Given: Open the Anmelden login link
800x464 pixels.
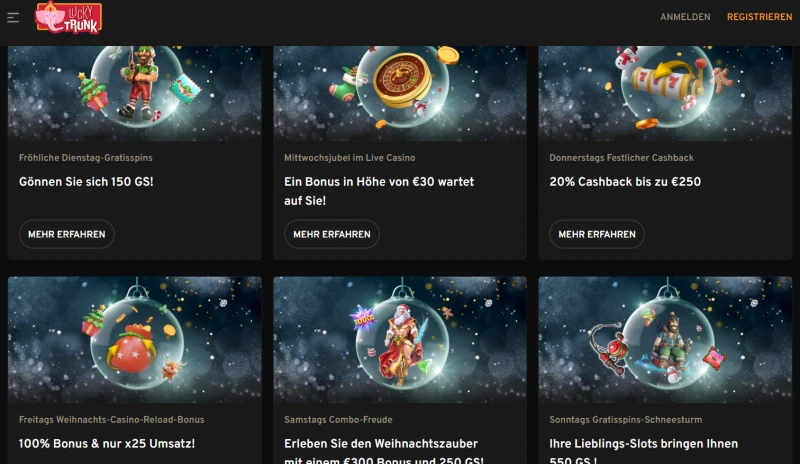Looking at the screenshot, I should tap(685, 17).
